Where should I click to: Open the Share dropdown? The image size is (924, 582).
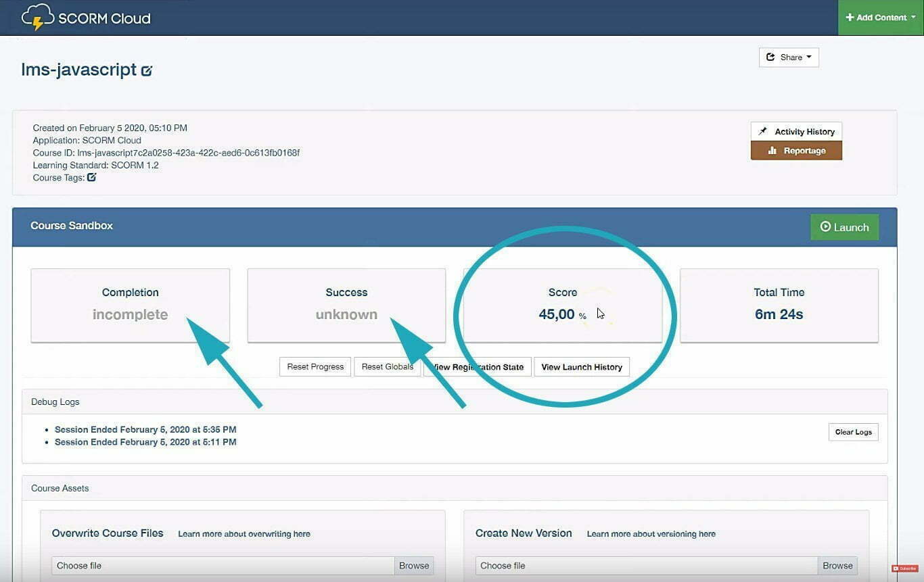[x=789, y=57]
